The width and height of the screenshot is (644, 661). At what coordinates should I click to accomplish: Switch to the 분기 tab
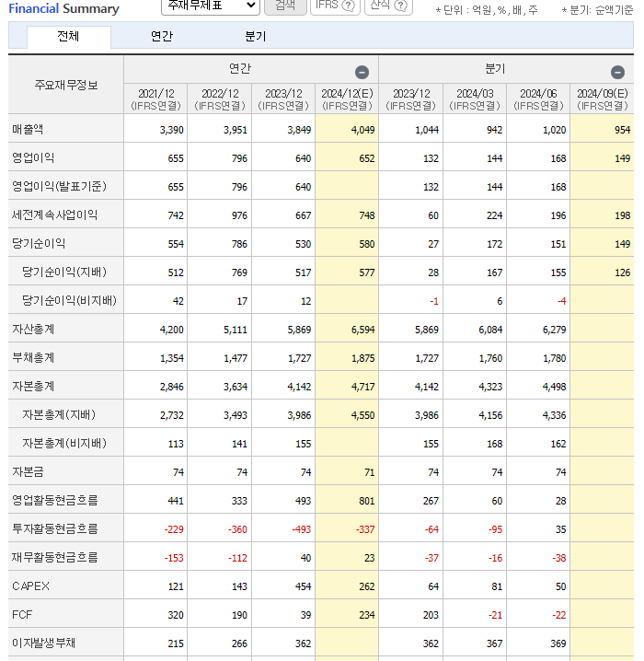(255, 36)
